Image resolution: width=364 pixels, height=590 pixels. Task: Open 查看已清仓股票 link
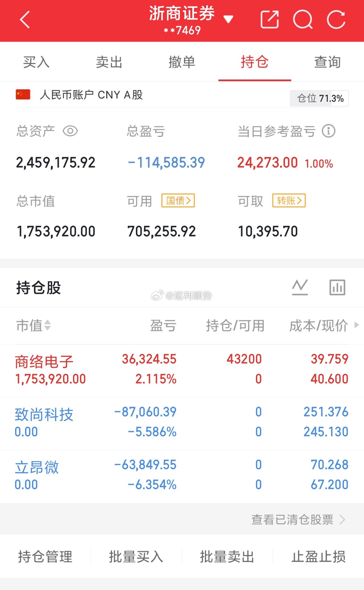click(x=298, y=520)
